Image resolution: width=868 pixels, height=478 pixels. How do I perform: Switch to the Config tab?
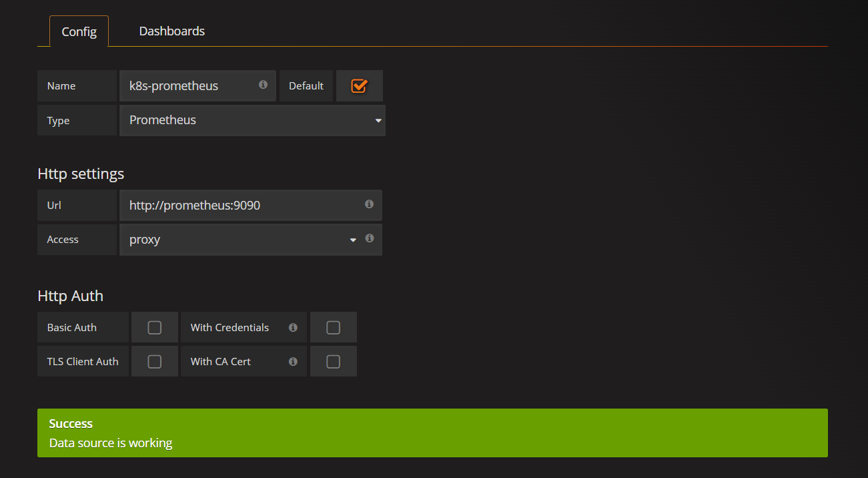pos(79,31)
